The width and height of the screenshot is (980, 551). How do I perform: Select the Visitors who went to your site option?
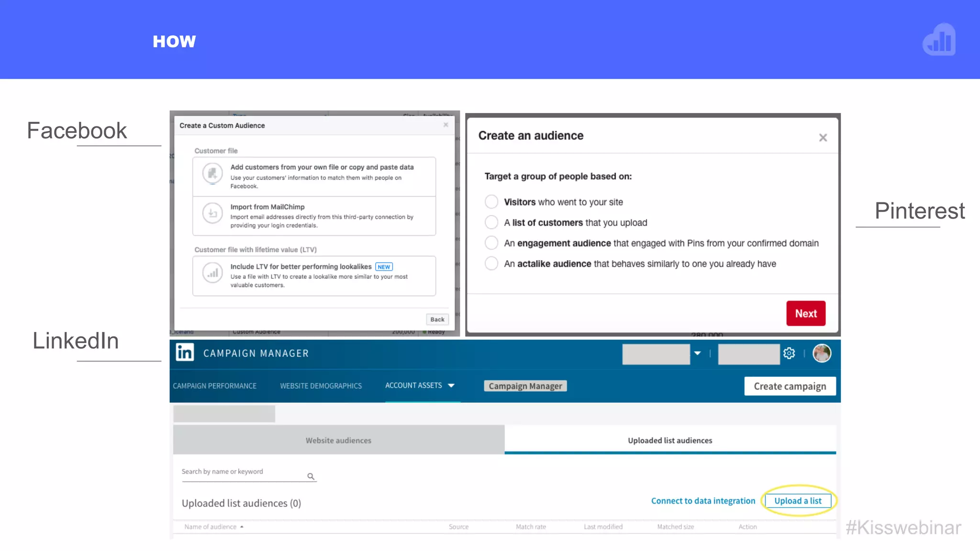(491, 202)
